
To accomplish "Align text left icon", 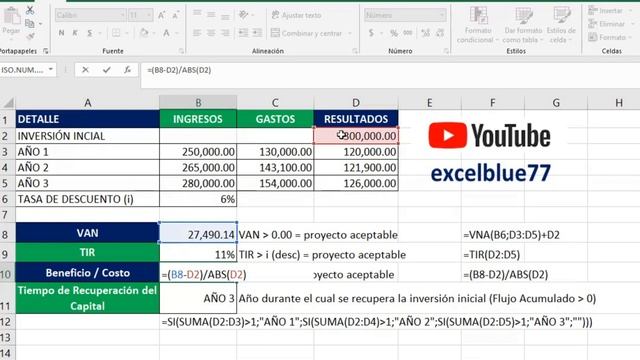I will pos(197,33).
